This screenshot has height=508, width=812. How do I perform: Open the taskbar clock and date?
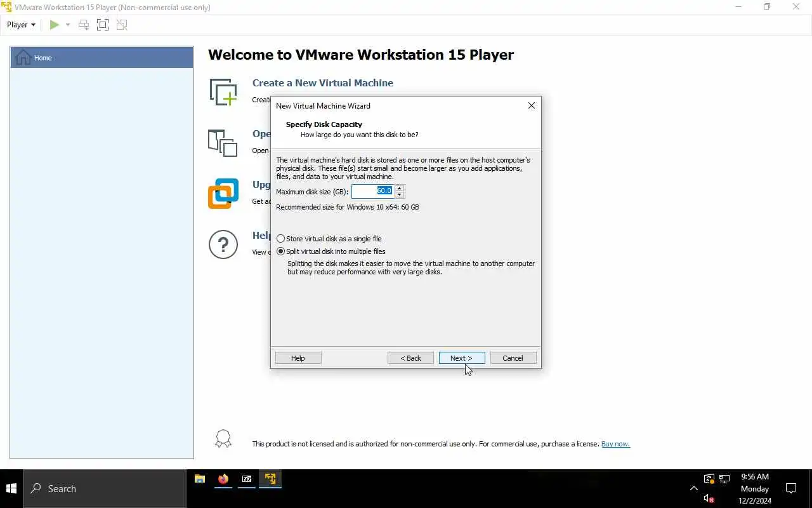click(755, 488)
